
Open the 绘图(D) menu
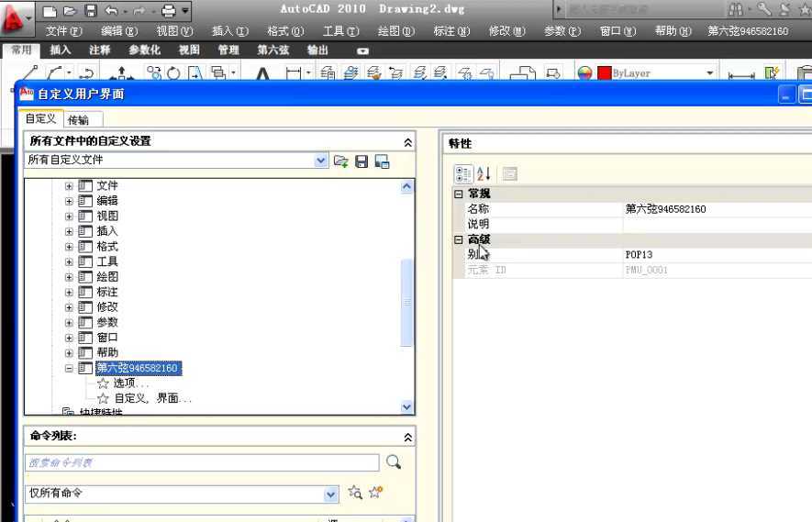(396, 31)
